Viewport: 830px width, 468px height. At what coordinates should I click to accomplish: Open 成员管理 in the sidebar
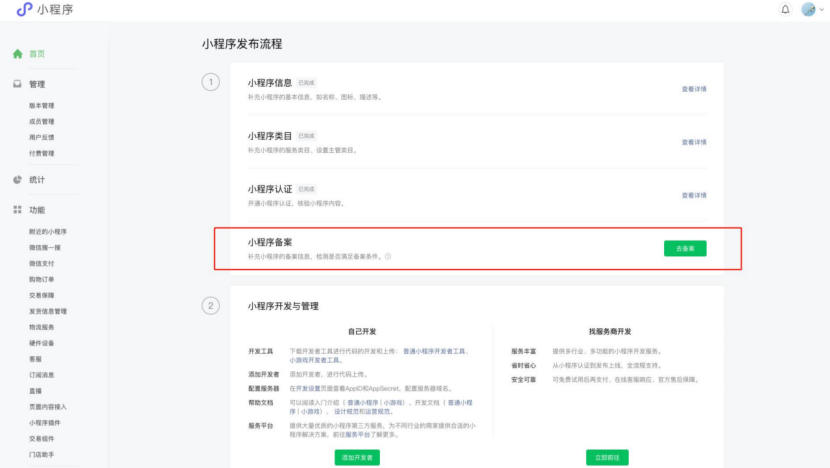point(42,122)
